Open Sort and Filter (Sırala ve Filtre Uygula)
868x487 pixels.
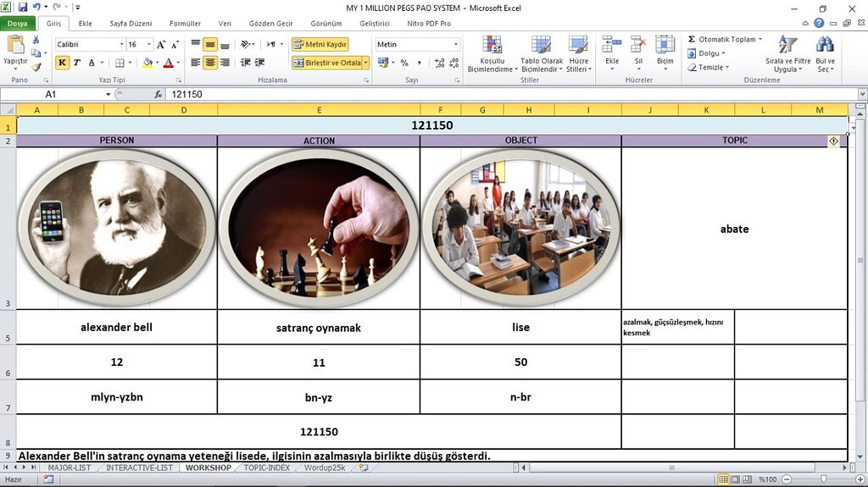click(x=787, y=46)
